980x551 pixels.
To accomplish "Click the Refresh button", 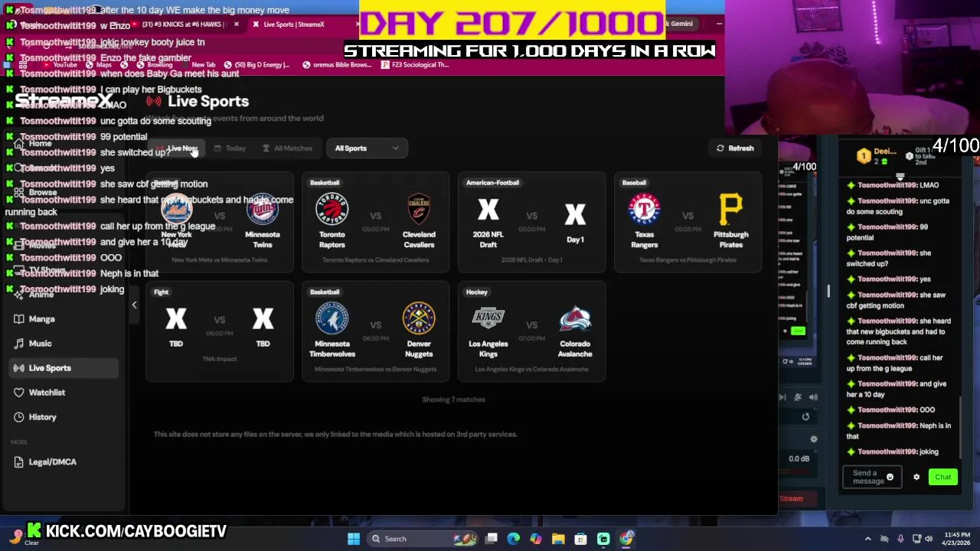I will pyautogui.click(x=735, y=148).
